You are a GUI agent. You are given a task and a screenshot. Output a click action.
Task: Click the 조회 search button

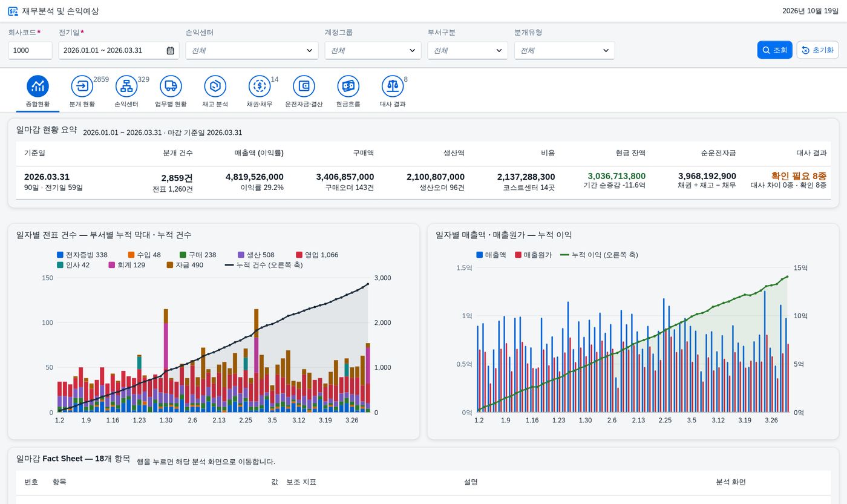tap(774, 50)
